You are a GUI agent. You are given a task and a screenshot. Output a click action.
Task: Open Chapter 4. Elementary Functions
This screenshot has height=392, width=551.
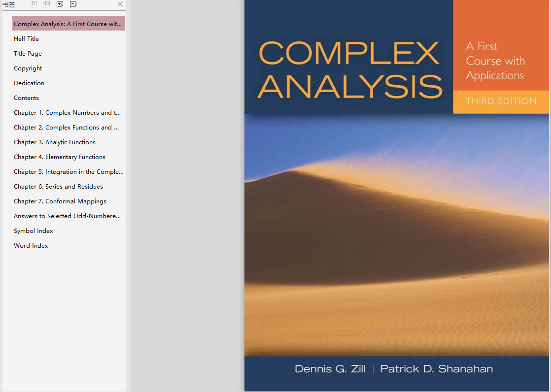pyautogui.click(x=59, y=157)
